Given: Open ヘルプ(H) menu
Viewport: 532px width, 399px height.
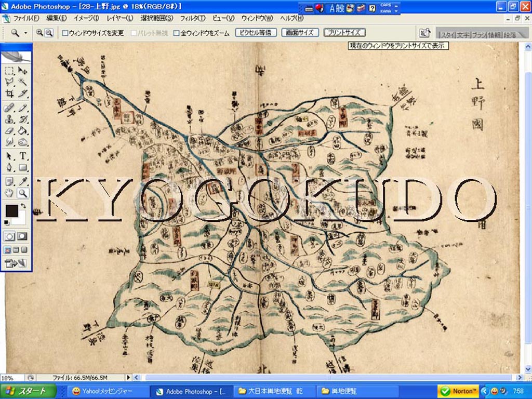Looking at the screenshot, I should 292,18.
